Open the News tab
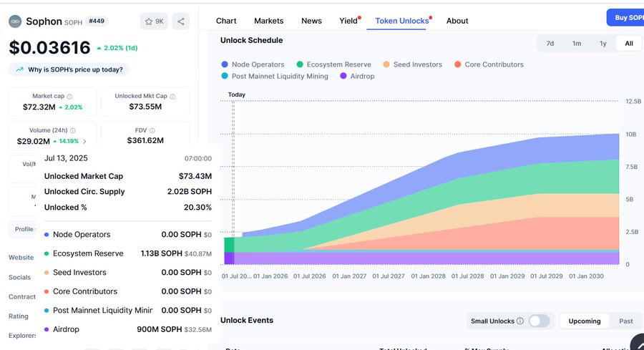644x350 pixels. pyautogui.click(x=311, y=21)
